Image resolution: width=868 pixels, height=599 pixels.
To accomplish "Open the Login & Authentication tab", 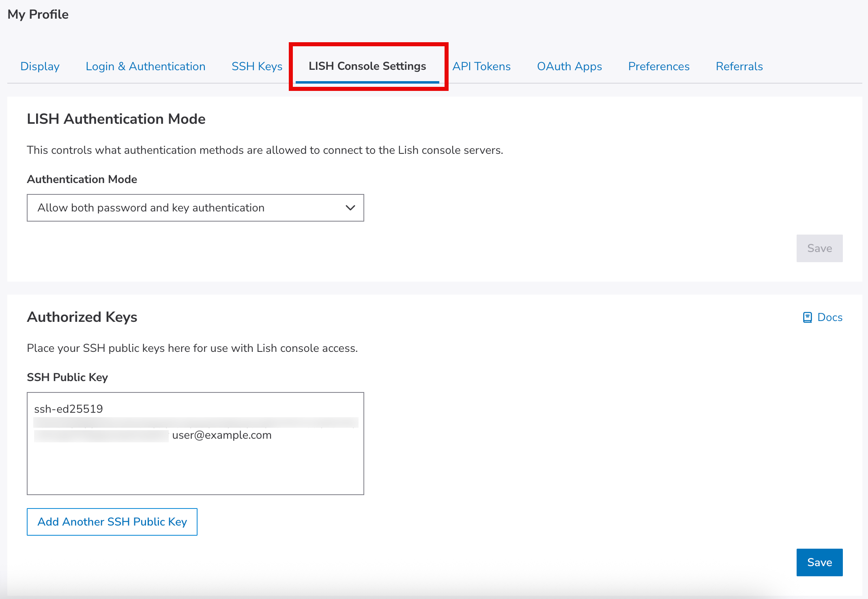I will click(145, 66).
